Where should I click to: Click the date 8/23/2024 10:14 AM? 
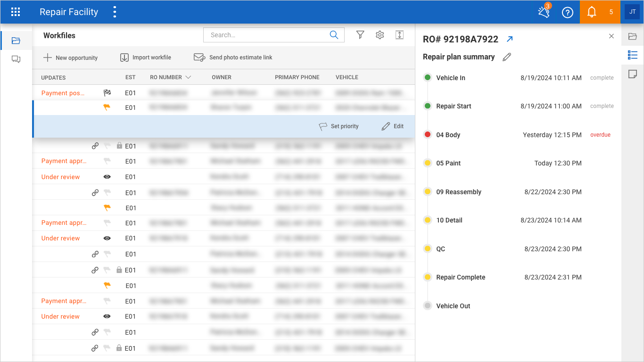point(551,220)
